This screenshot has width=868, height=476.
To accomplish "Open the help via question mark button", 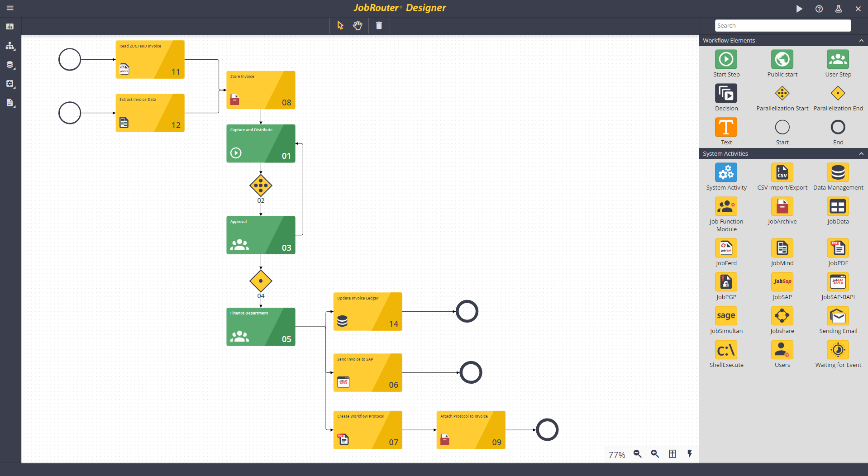I will [x=819, y=9].
